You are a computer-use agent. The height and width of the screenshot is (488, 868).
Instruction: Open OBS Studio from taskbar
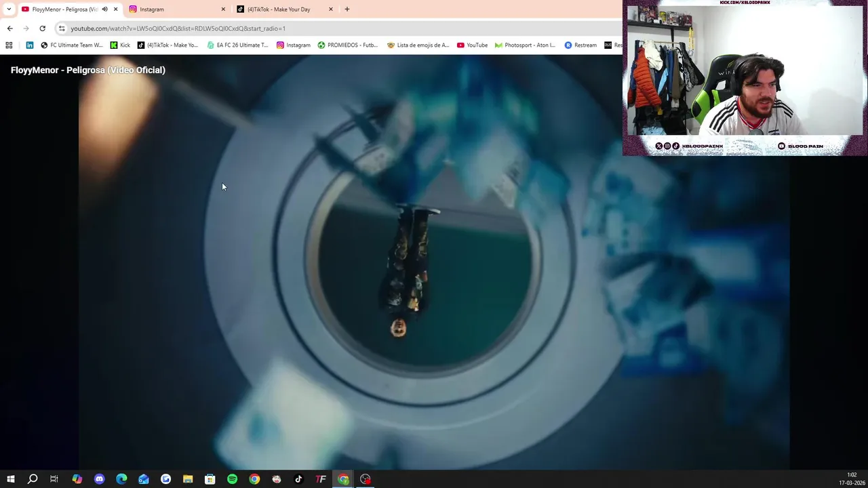point(366,479)
